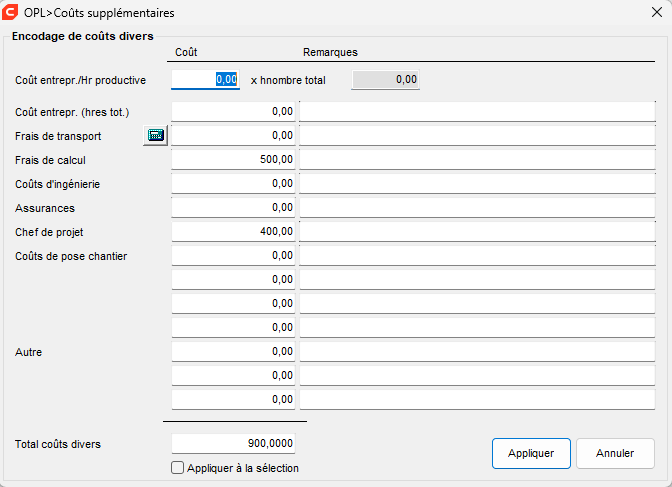Add a remark for Coûts d'ingénierie

pyautogui.click(x=477, y=183)
